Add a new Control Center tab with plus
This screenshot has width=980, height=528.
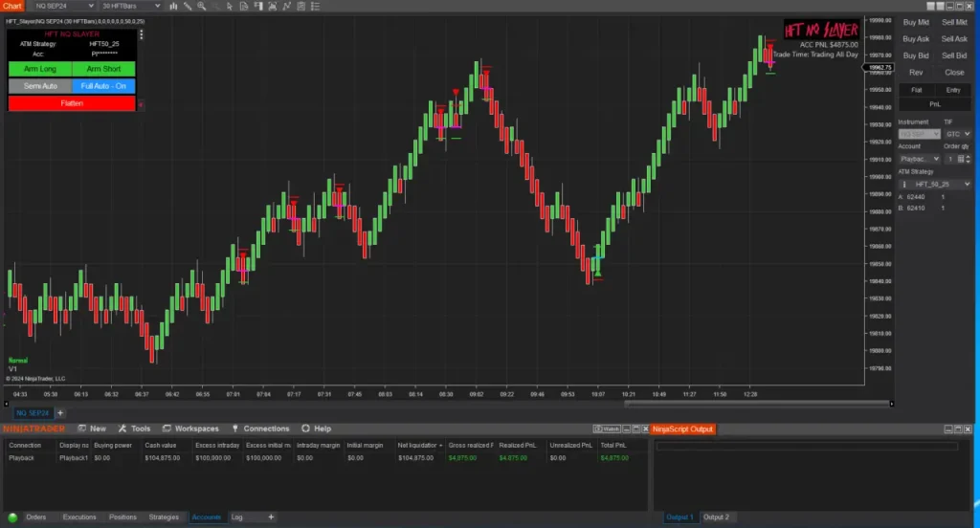click(271, 517)
